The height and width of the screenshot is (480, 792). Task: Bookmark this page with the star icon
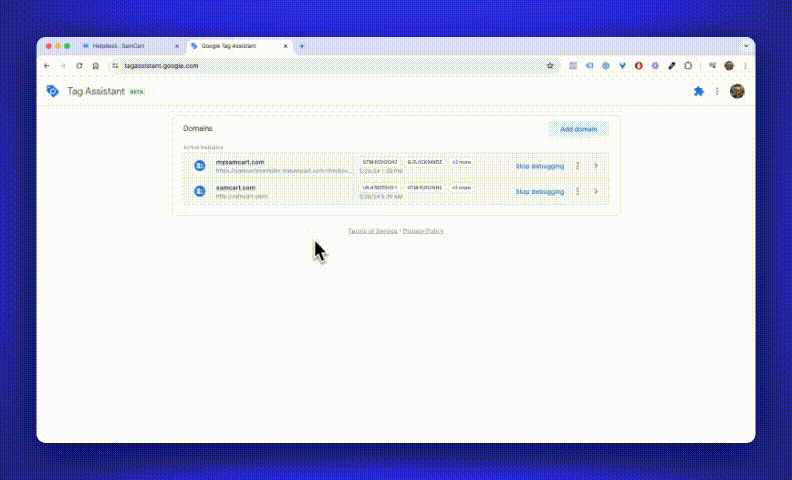coord(550,66)
